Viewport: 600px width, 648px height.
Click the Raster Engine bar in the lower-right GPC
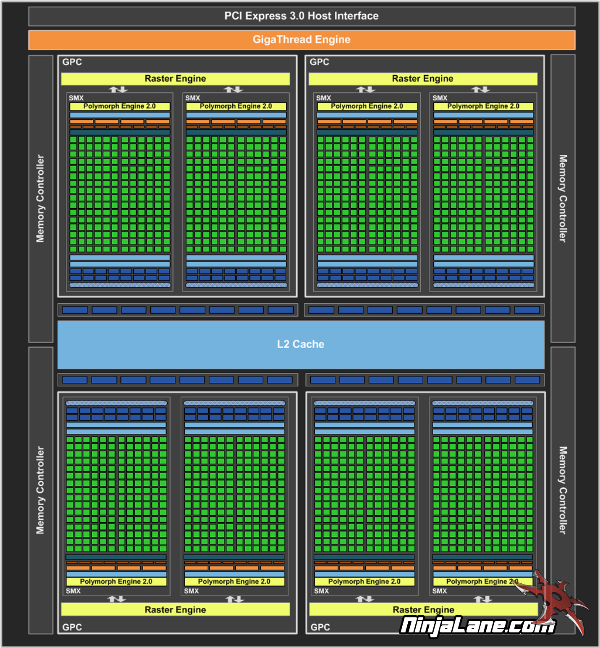424,610
